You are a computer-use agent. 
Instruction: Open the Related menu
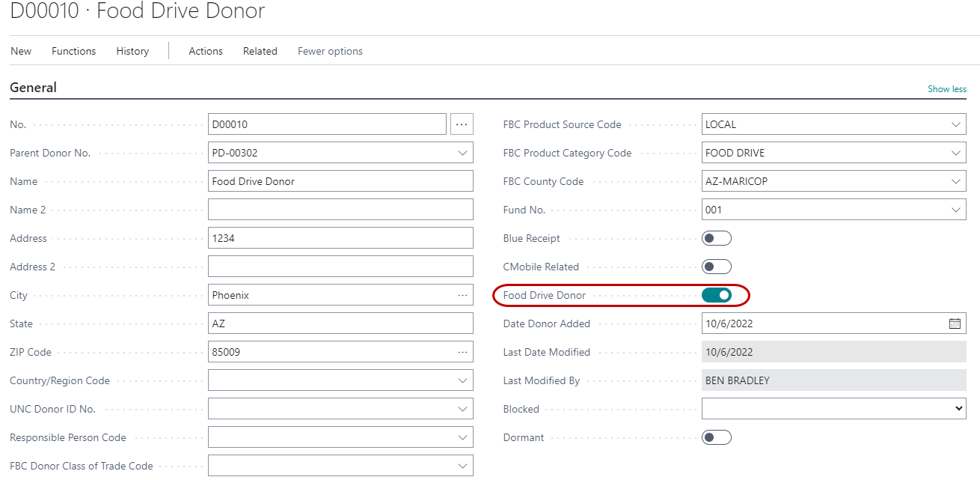click(x=260, y=51)
